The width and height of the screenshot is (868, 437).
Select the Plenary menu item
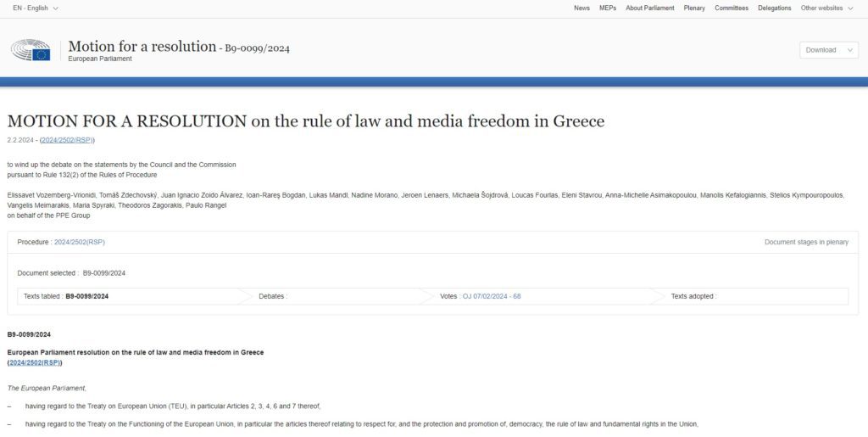click(694, 8)
